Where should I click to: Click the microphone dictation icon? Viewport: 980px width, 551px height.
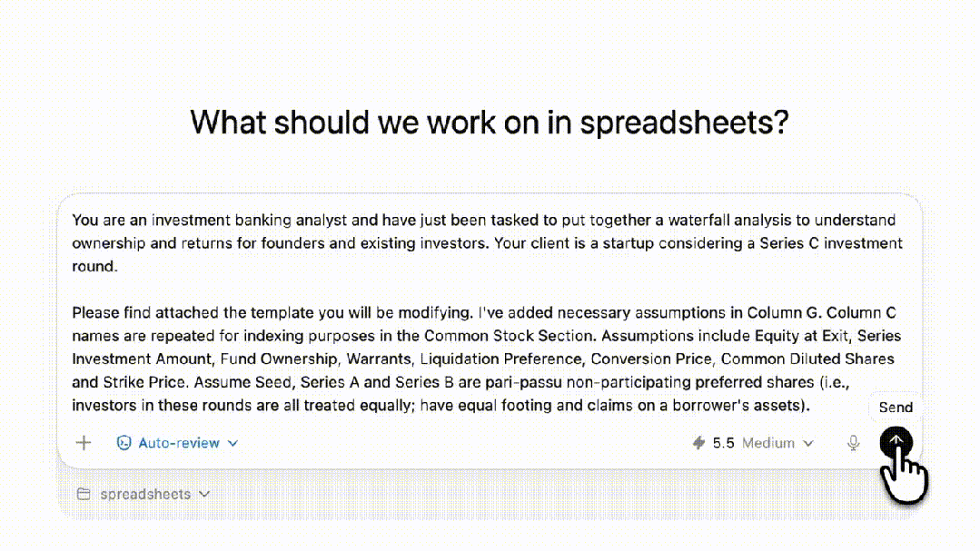[x=853, y=443]
